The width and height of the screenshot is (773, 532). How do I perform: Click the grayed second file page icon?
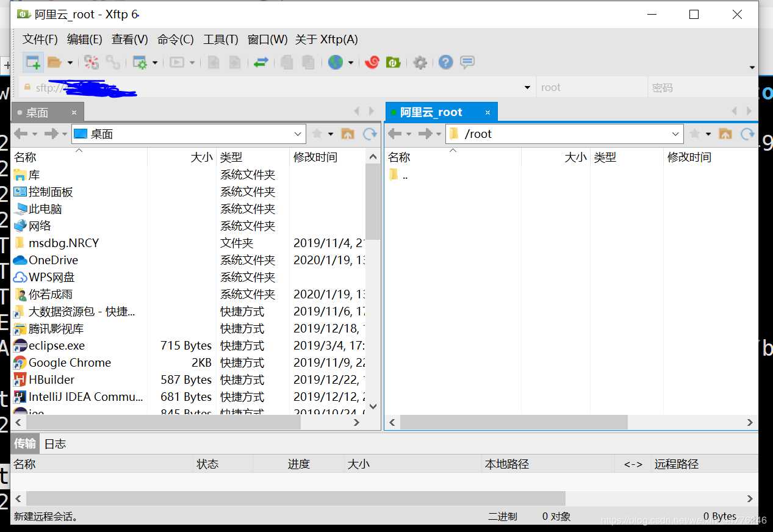pyautogui.click(x=235, y=62)
